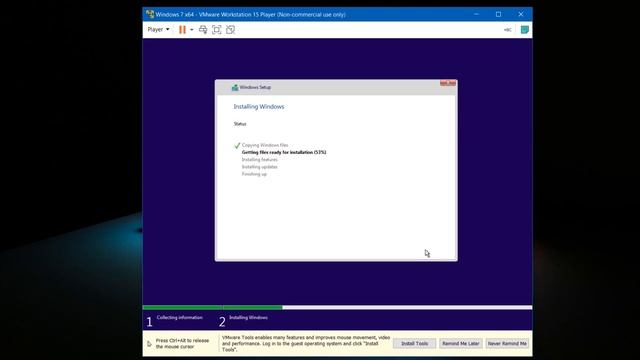Expand the power options arrow beside pause
Viewport: 640px width, 360px height.
coord(192,29)
